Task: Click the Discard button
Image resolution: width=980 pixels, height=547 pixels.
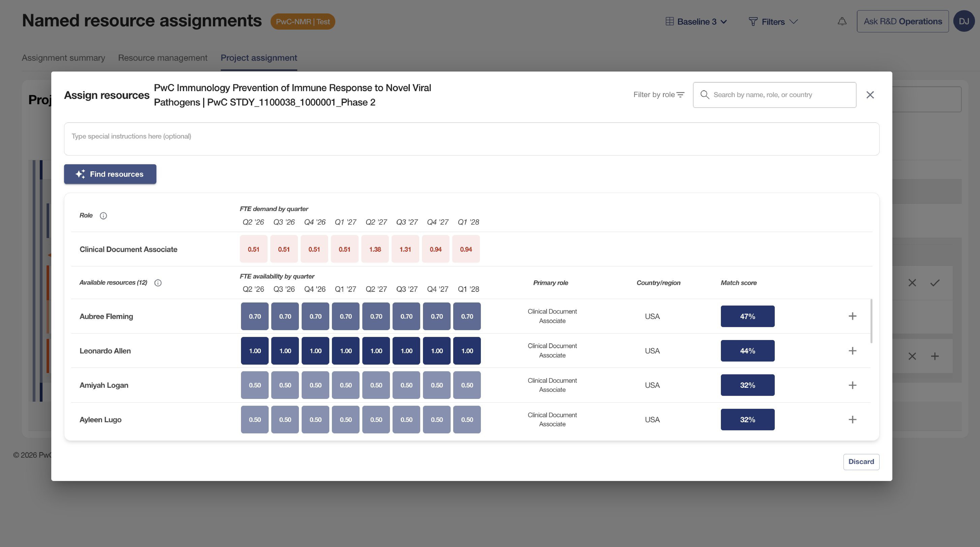Action: tap(861, 462)
